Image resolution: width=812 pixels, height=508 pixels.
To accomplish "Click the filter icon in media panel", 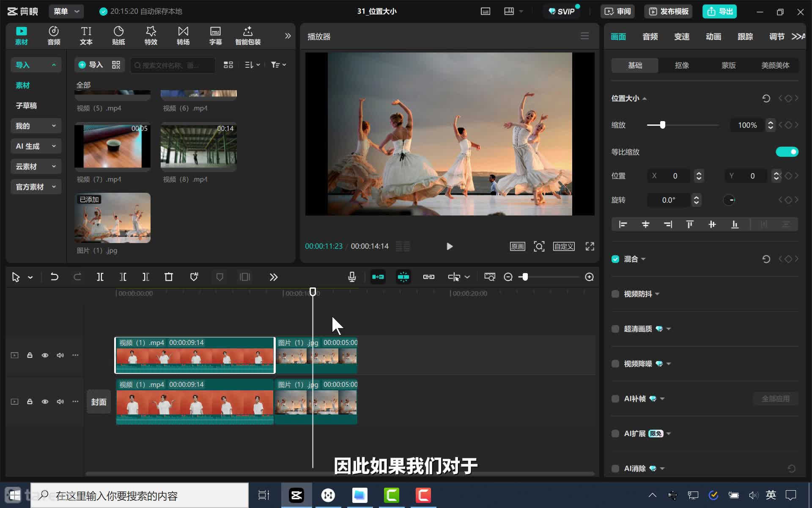I will (x=278, y=65).
